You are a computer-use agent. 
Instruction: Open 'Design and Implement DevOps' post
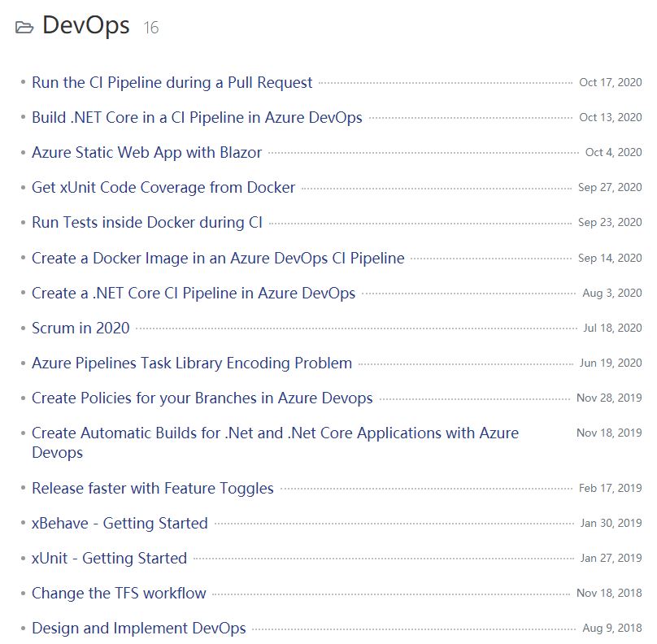[x=139, y=628]
